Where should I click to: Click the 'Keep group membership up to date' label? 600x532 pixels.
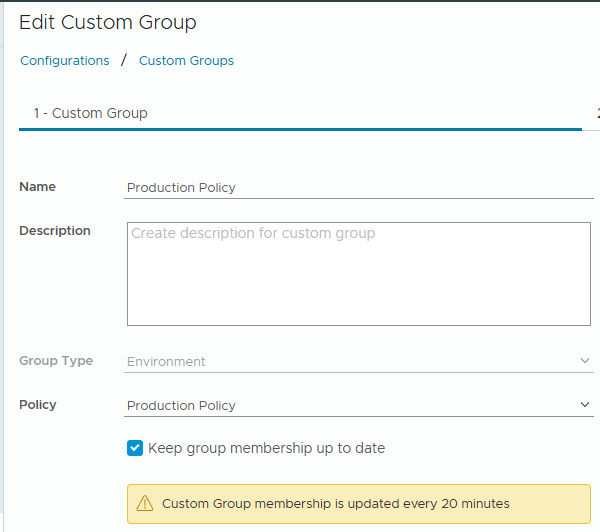[266, 448]
